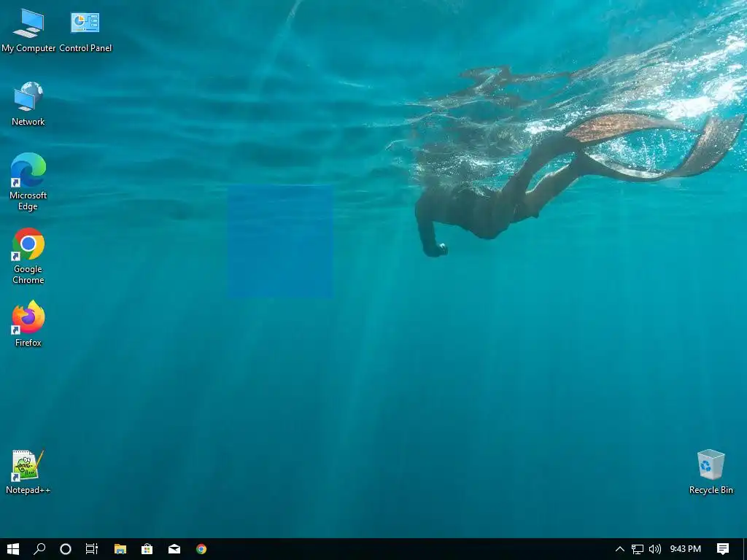
Task: Select the Microsoft Edge desktop shortcut
Action: pyautogui.click(x=28, y=182)
